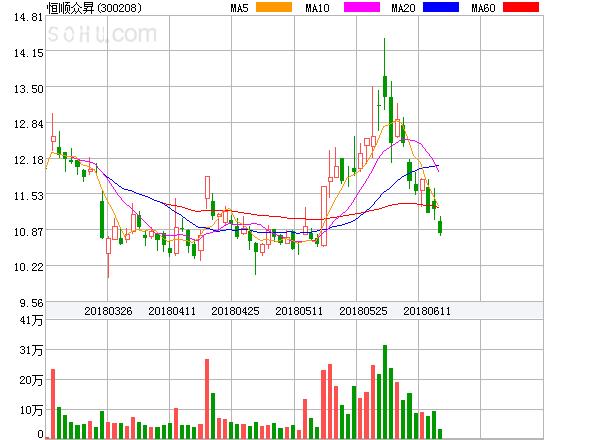The image size is (600, 440).
Task: Click the 12.84 price axis label
Action: (x=28, y=124)
